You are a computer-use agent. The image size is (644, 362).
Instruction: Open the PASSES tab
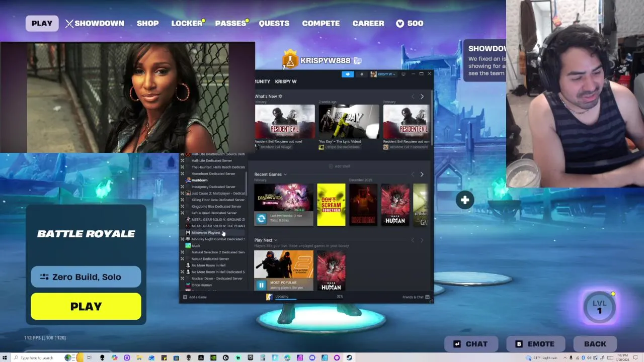(x=230, y=24)
